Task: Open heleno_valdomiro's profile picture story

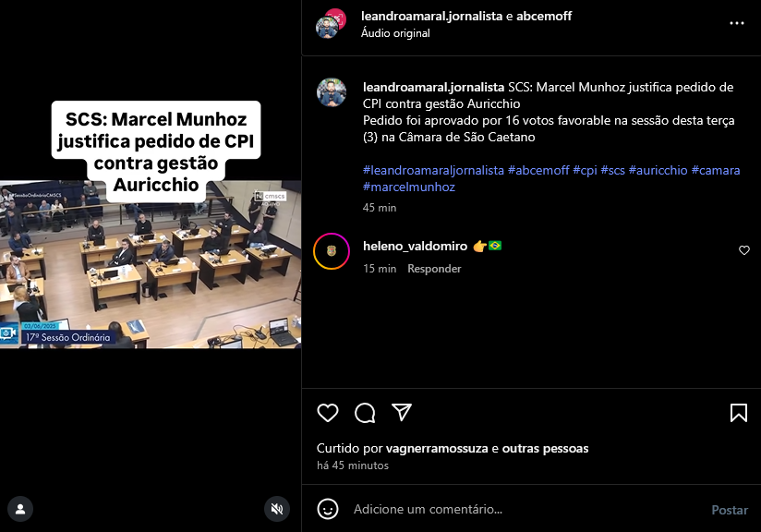Action: click(332, 251)
